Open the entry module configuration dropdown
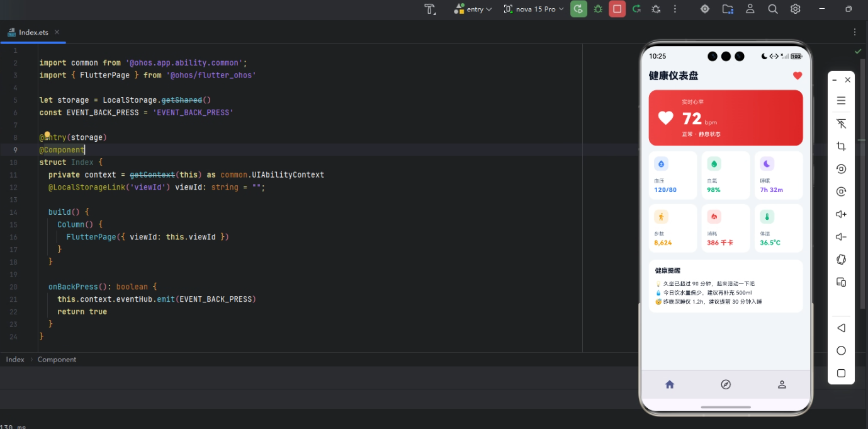 (x=473, y=9)
